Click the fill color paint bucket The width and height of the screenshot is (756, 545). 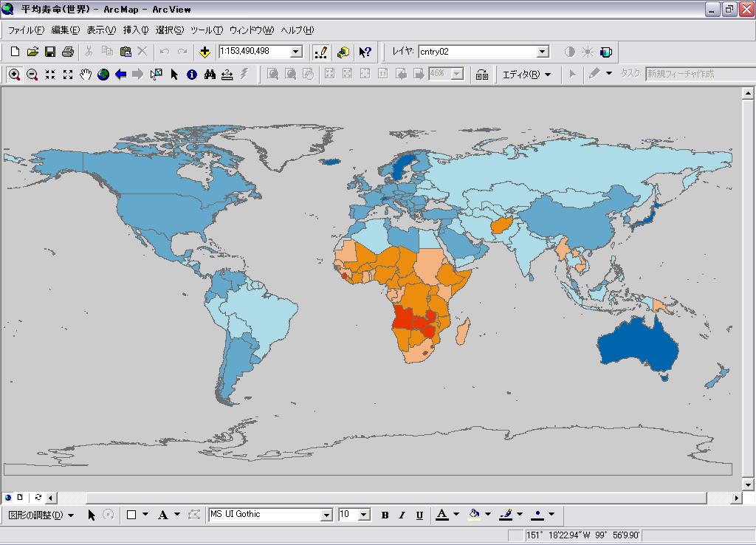[x=475, y=515]
